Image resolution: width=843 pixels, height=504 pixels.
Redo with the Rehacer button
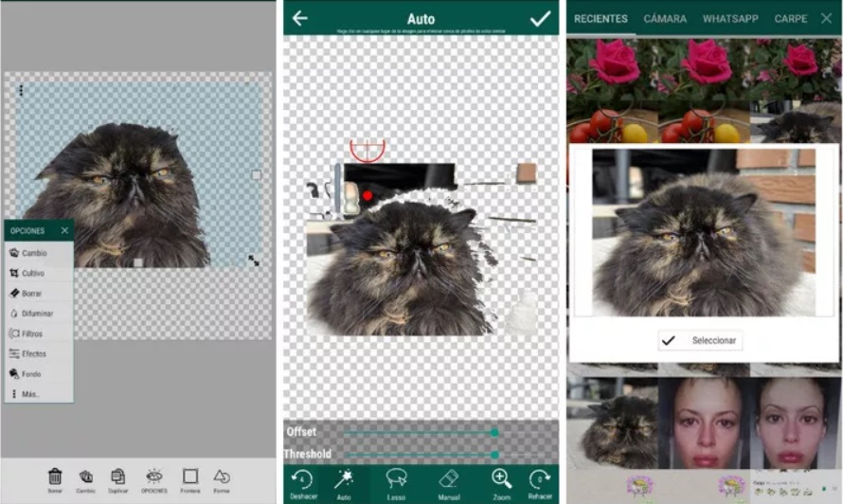(540, 482)
